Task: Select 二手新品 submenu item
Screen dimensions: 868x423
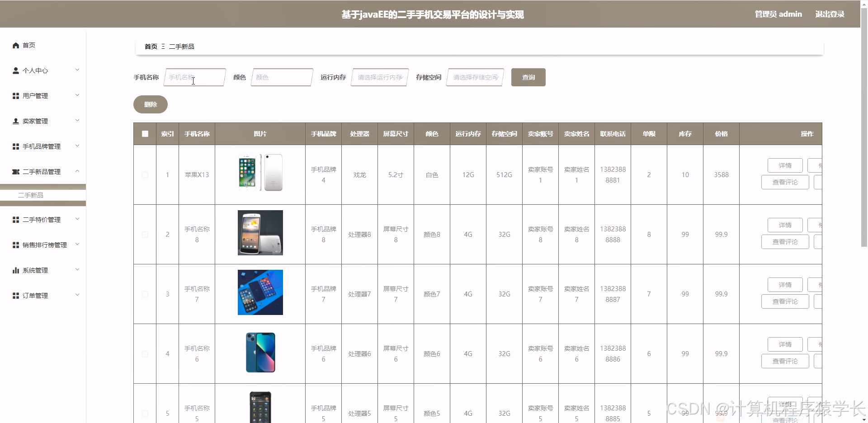Action: click(32, 195)
